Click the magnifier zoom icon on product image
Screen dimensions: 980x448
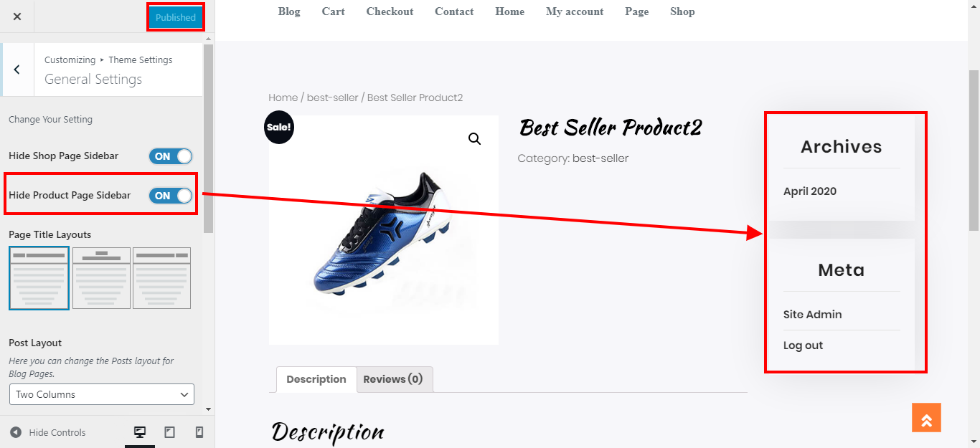coord(474,138)
